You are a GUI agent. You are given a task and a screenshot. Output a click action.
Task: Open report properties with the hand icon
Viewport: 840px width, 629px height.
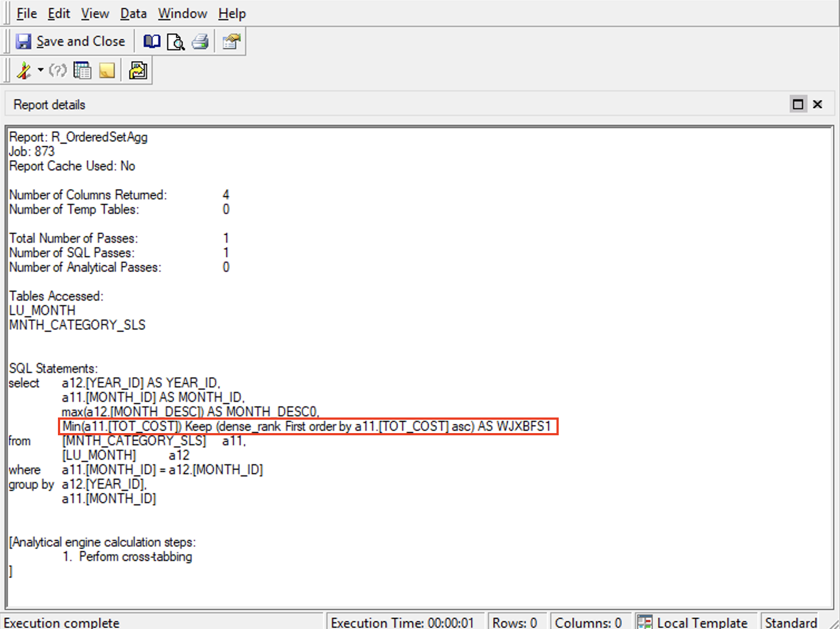(231, 41)
